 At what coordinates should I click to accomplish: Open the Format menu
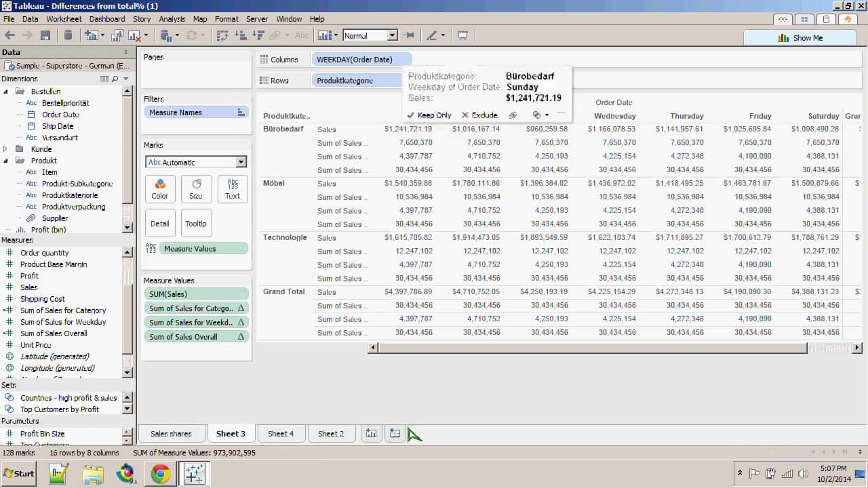(x=226, y=19)
